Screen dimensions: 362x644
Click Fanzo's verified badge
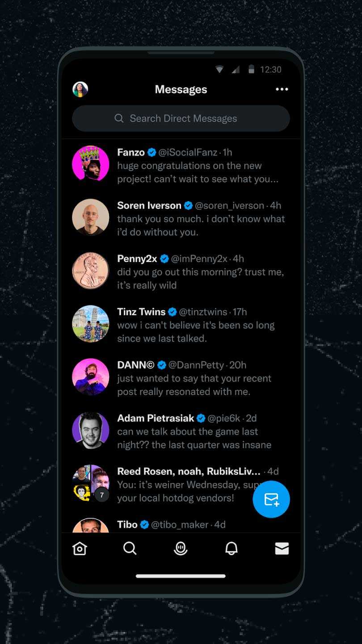pyautogui.click(x=152, y=153)
